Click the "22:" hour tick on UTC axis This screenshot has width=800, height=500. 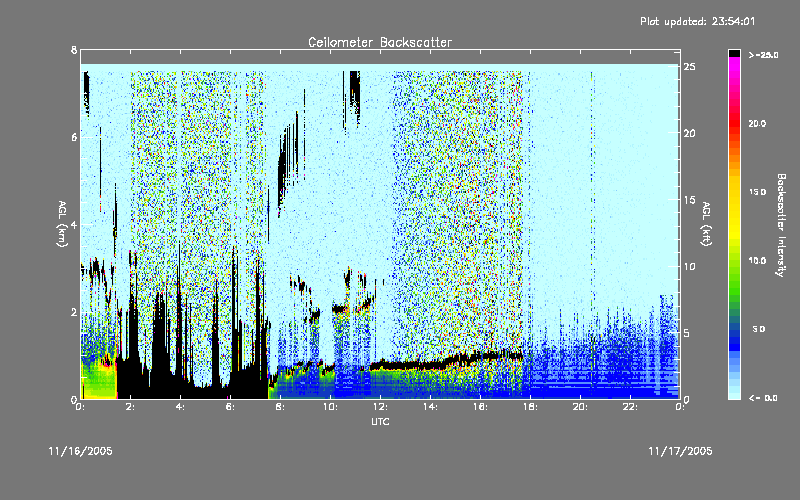[x=631, y=407]
